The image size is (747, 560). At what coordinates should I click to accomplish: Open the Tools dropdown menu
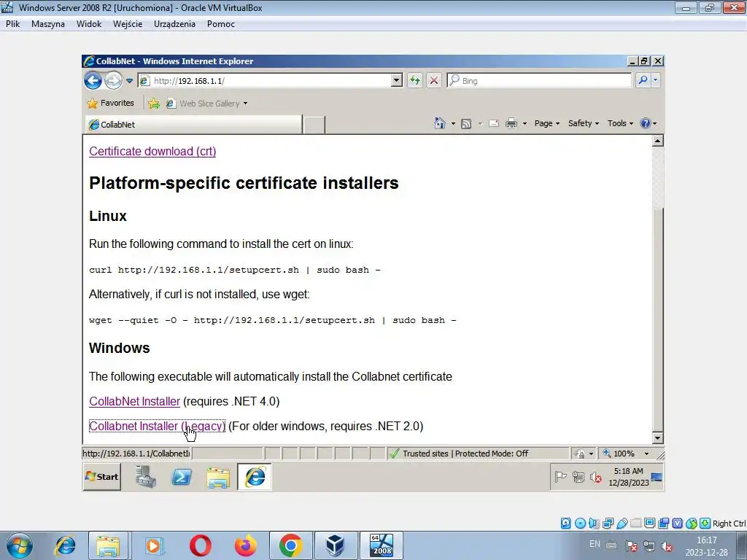pyautogui.click(x=620, y=123)
